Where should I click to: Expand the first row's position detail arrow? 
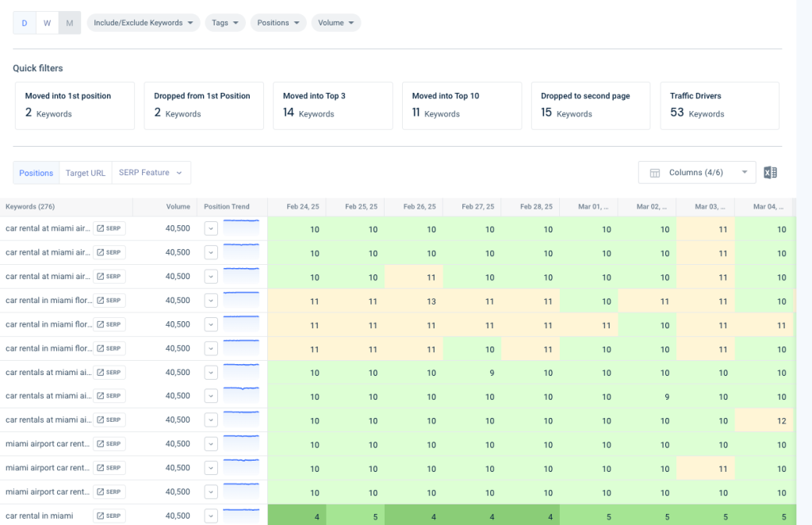[x=210, y=228]
